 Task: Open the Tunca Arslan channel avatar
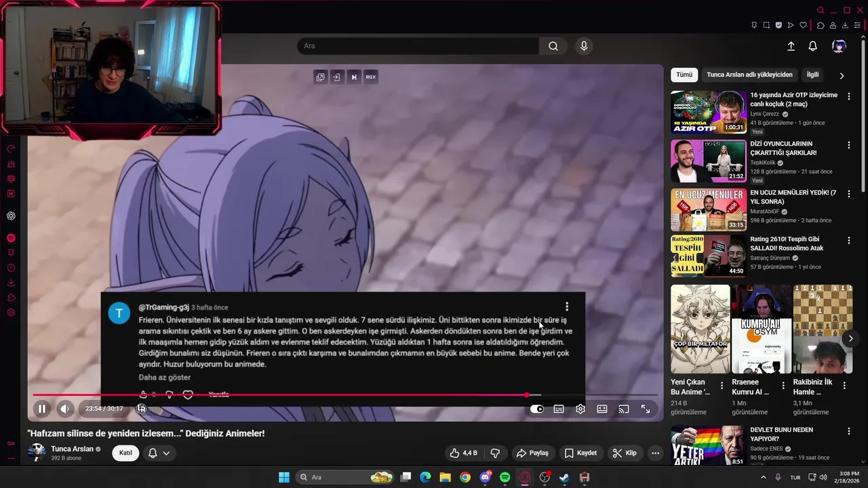coord(37,452)
